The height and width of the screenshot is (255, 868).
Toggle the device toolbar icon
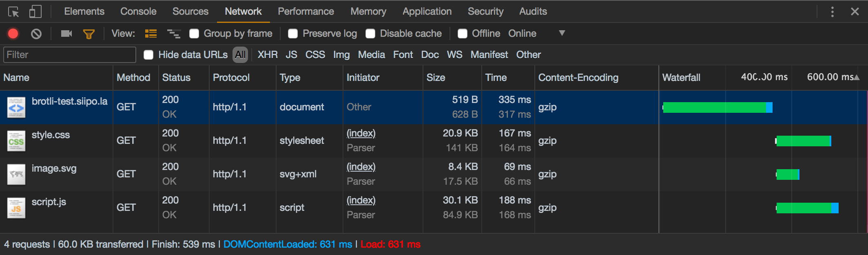[35, 12]
